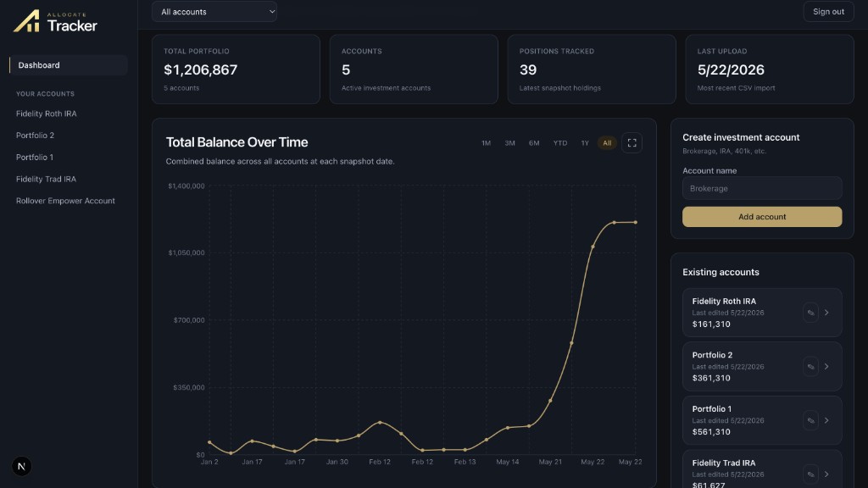Click the Create investment account heading
The image size is (868, 488).
pyautogui.click(x=741, y=137)
